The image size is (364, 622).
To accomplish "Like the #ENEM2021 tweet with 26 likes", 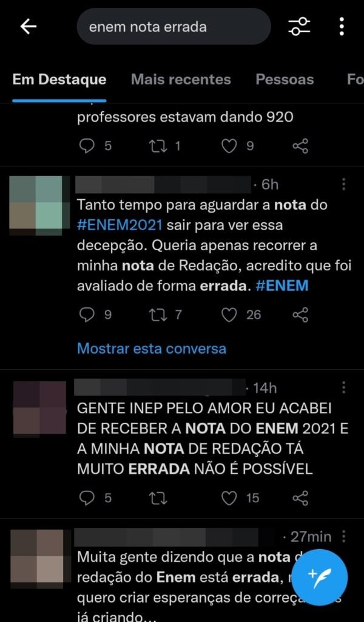I will (x=229, y=315).
